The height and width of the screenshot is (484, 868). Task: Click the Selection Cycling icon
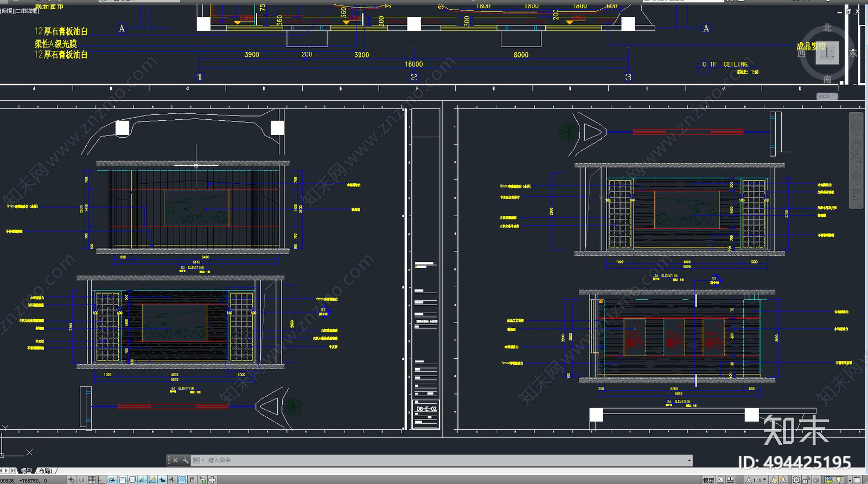click(202, 480)
